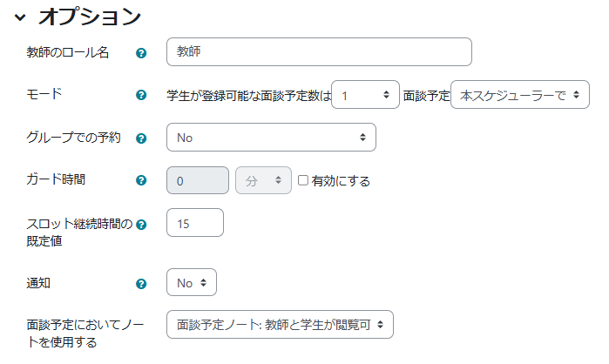Screen dimensions: 609x364
Task: Open the 面談予定数 number dropdown
Action: 365,95
